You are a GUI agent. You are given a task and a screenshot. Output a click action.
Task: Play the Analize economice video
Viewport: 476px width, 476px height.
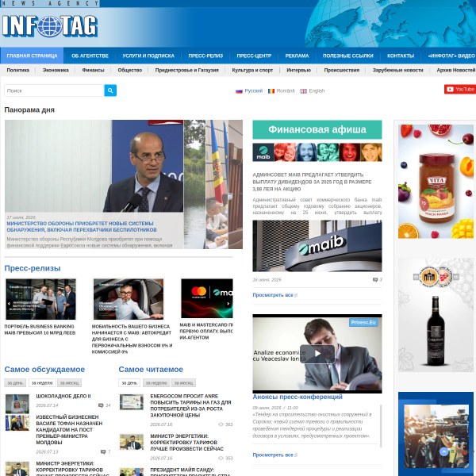pyautogui.click(x=317, y=354)
